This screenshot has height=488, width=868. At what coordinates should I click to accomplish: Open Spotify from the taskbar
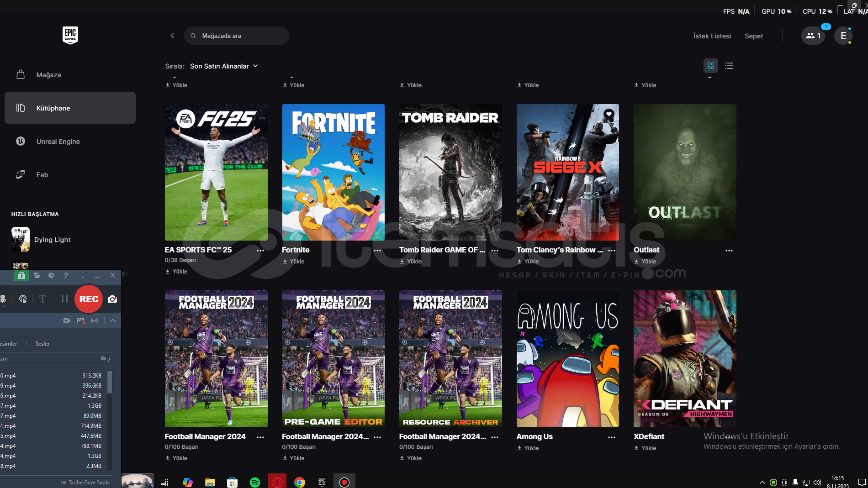click(x=255, y=482)
